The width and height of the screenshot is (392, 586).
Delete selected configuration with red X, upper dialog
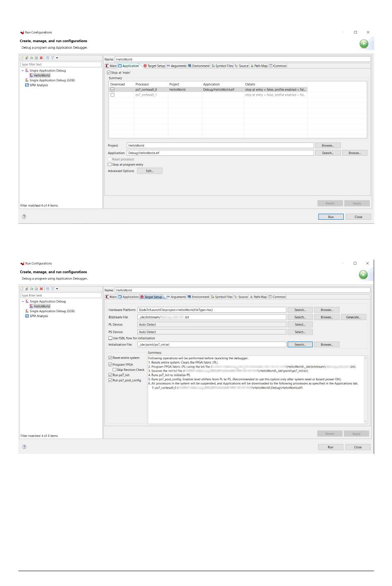[41, 58]
